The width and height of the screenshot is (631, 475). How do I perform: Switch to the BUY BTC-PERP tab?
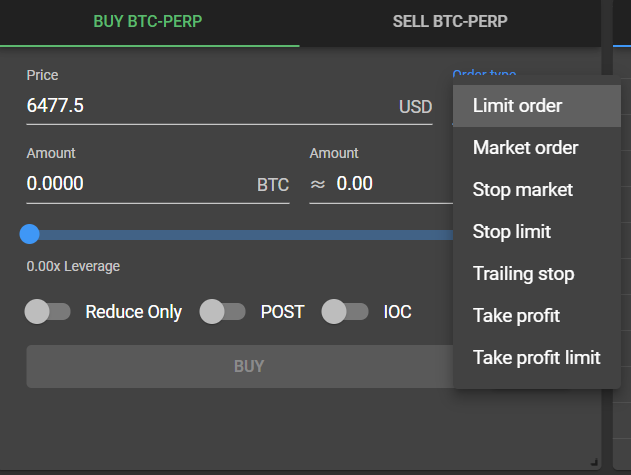point(148,22)
